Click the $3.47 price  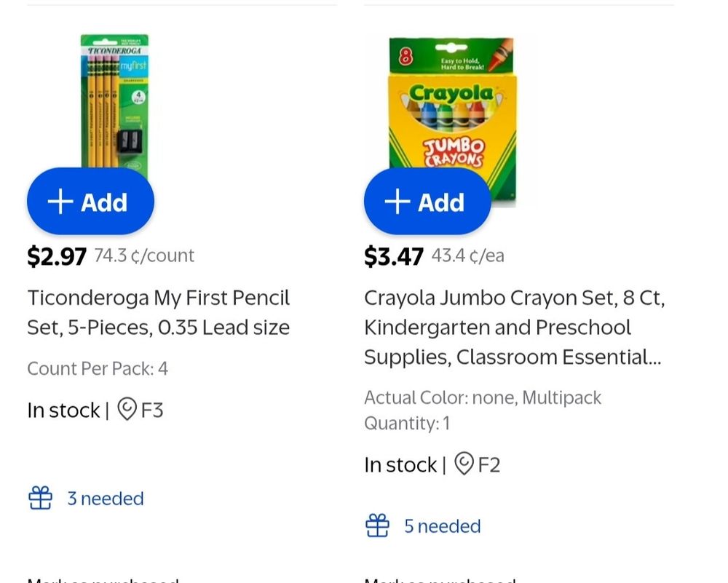tap(394, 256)
